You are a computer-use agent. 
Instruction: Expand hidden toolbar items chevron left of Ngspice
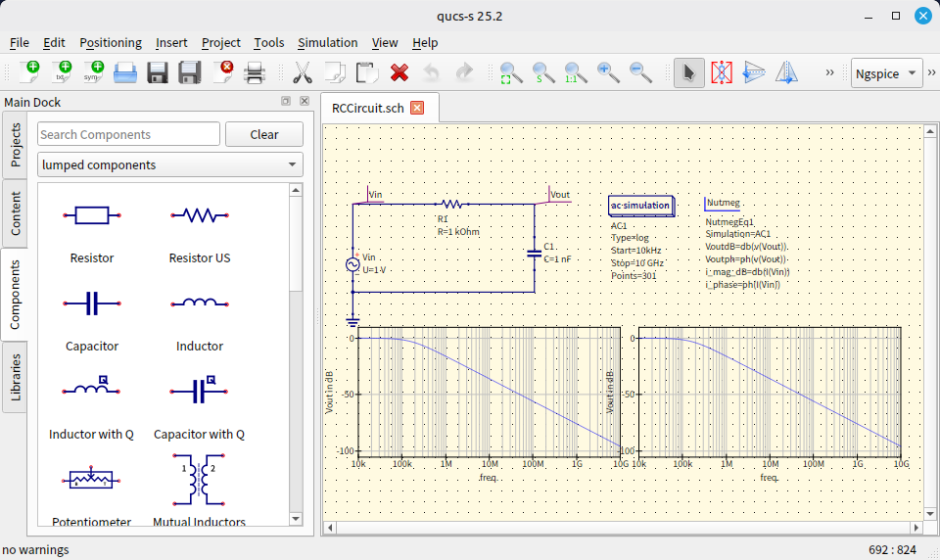click(830, 73)
